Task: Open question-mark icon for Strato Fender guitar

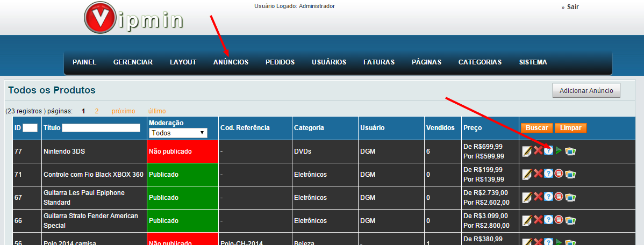Action: tap(548, 220)
